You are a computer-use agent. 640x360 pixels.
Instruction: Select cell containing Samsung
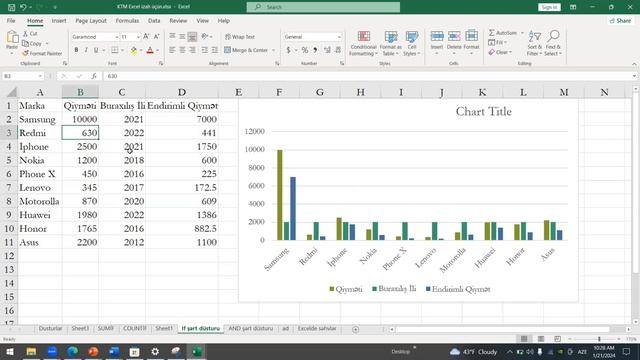pyautogui.click(x=40, y=119)
